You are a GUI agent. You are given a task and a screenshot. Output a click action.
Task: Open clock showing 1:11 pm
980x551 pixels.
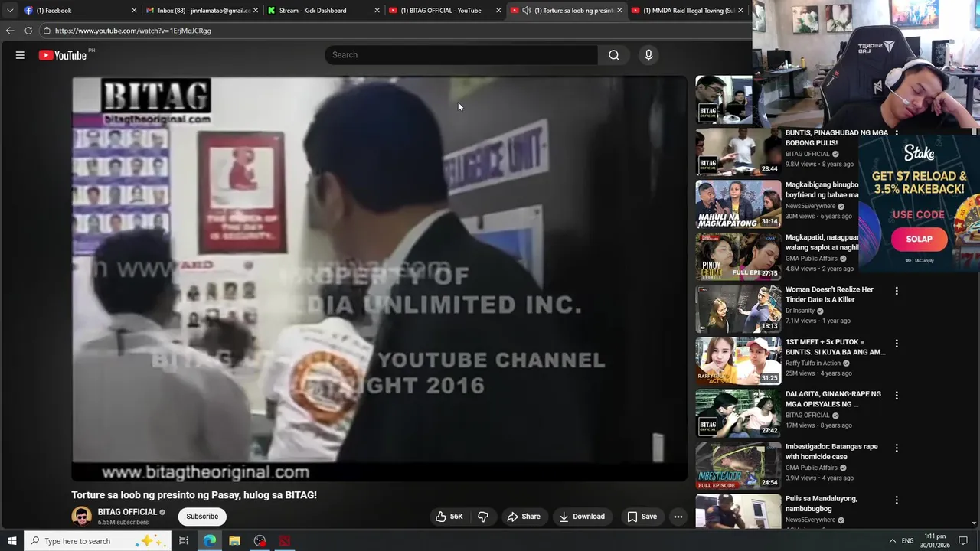pos(935,541)
